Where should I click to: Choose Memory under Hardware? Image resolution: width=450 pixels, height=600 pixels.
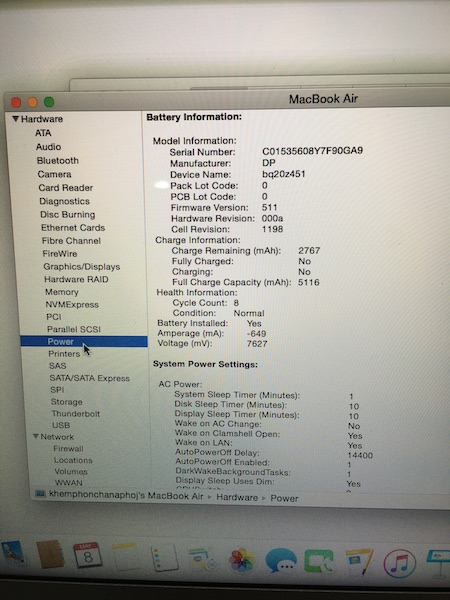click(x=62, y=292)
